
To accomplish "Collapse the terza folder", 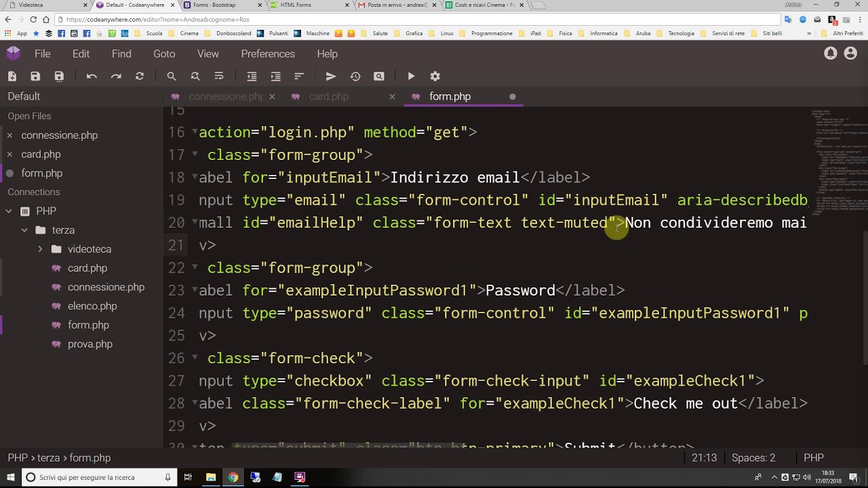I will [x=24, y=230].
